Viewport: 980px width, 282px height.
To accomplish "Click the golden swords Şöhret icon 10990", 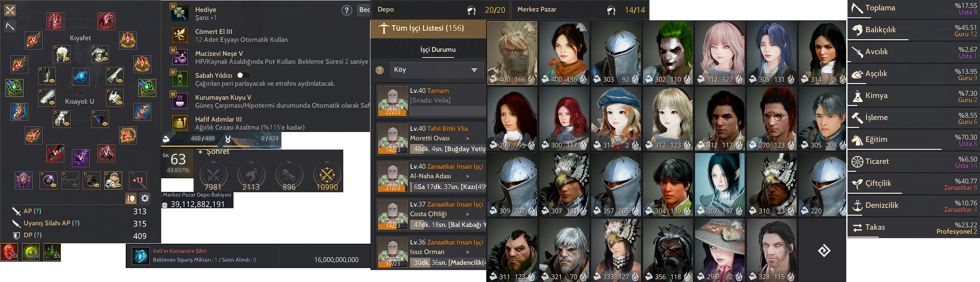I will tap(327, 174).
